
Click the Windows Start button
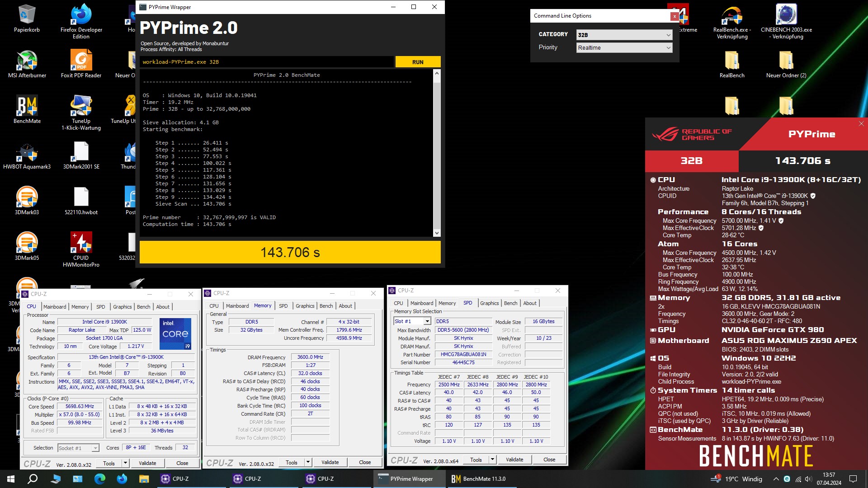pyautogui.click(x=11, y=479)
